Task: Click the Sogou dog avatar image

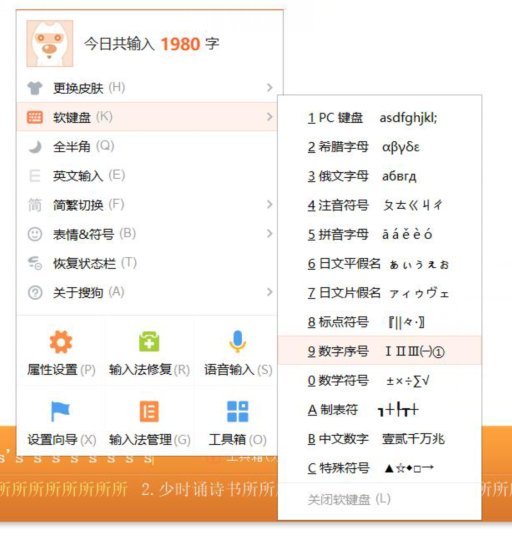Action: point(50,44)
